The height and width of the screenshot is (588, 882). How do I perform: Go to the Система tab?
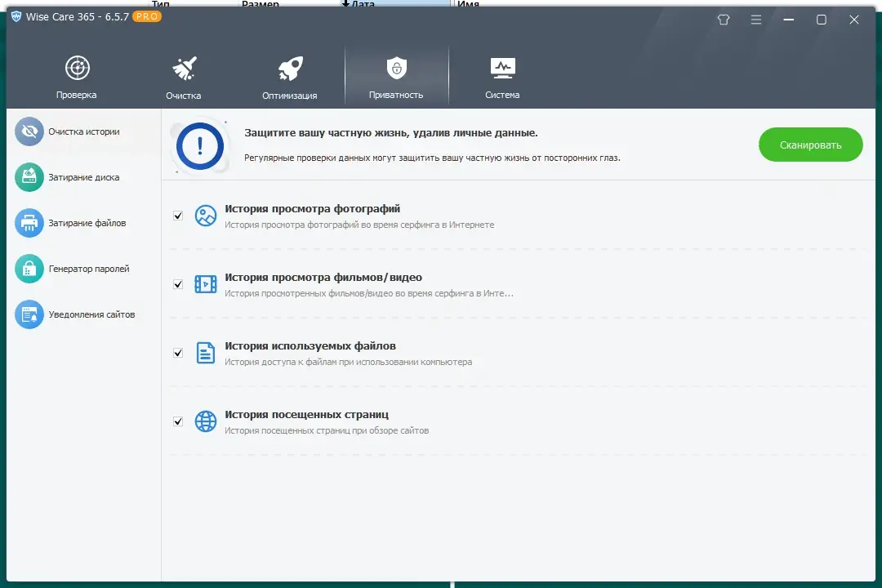point(502,77)
